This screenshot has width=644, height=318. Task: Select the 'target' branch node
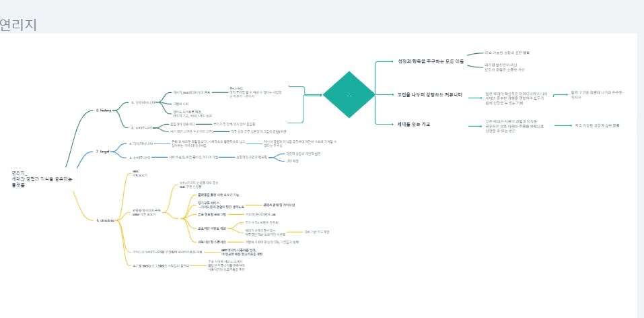pos(102,152)
